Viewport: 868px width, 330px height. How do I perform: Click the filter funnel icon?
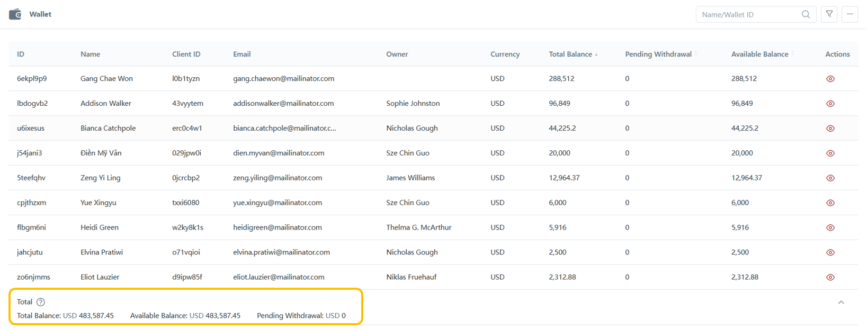click(x=829, y=14)
